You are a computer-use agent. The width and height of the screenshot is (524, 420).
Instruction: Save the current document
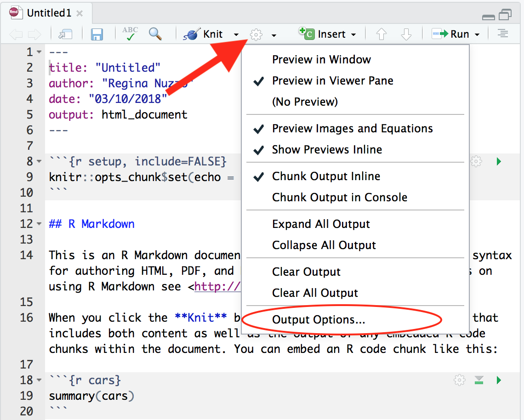coord(97,34)
